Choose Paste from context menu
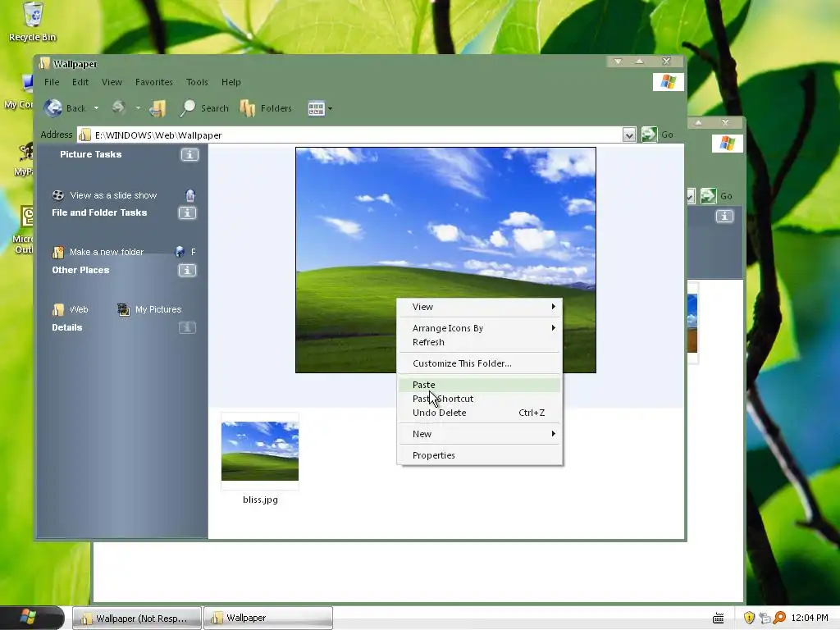 (x=479, y=385)
